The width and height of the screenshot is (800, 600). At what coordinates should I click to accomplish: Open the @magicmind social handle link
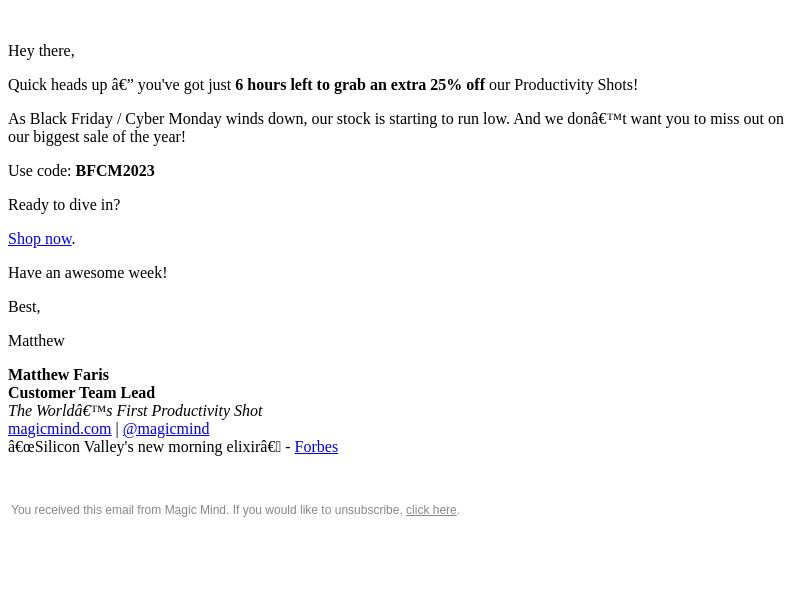pos(166,429)
